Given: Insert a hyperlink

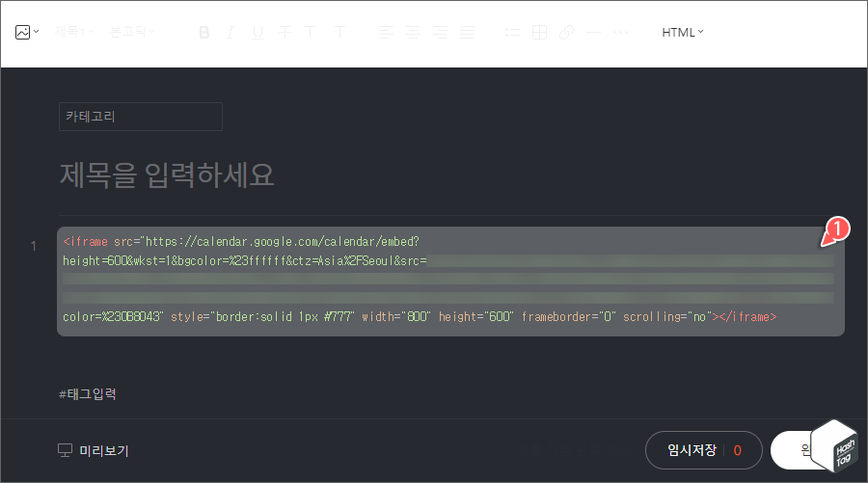Looking at the screenshot, I should pyautogui.click(x=566, y=33).
